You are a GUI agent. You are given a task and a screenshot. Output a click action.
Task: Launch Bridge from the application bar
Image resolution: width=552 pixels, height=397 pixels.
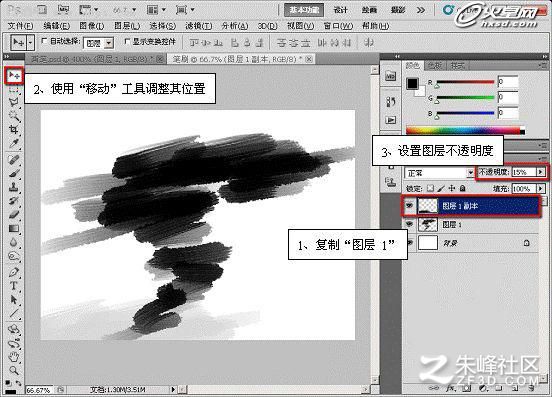point(42,10)
